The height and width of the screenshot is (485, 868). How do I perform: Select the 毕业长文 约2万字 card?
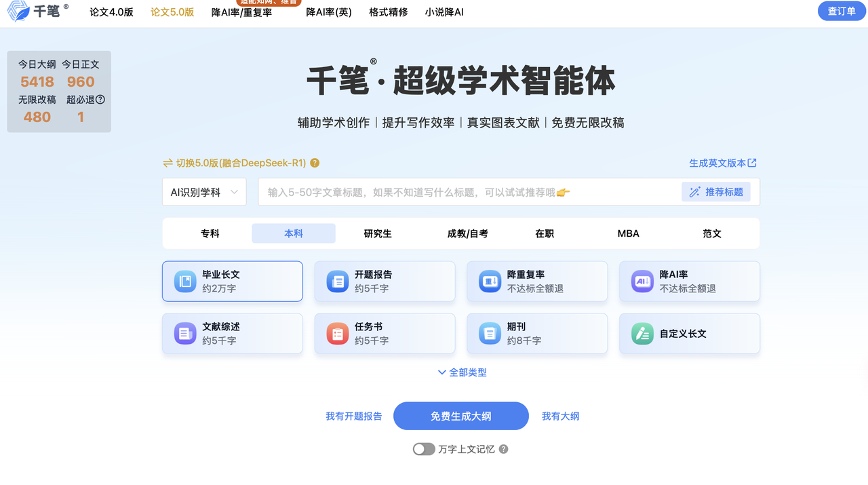tap(233, 282)
